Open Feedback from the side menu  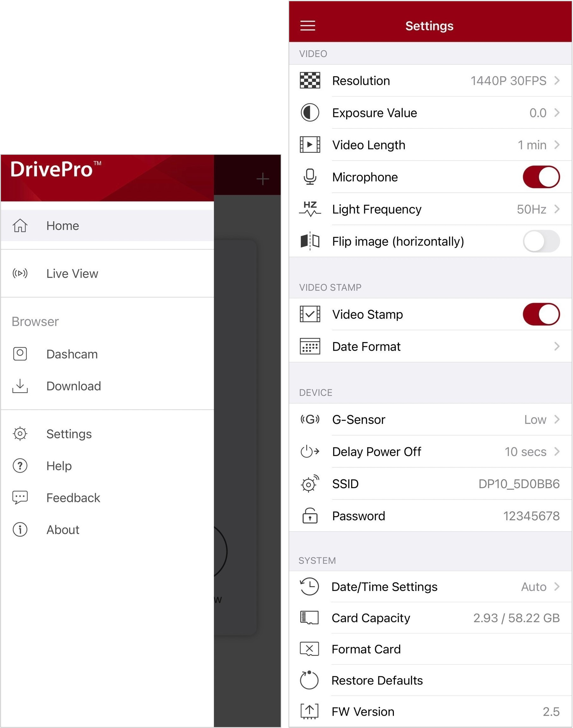(107, 498)
